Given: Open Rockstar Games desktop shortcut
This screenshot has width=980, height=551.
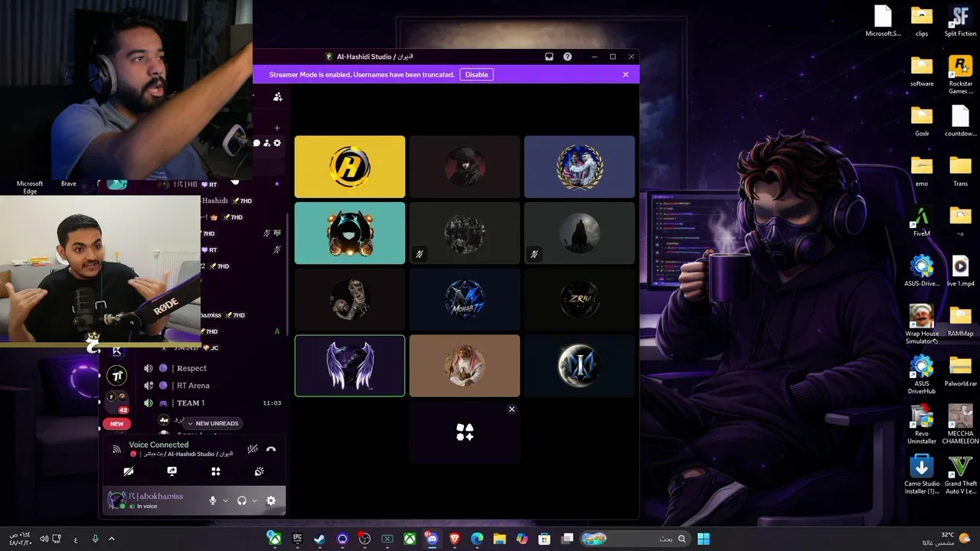Looking at the screenshot, I should [960, 75].
